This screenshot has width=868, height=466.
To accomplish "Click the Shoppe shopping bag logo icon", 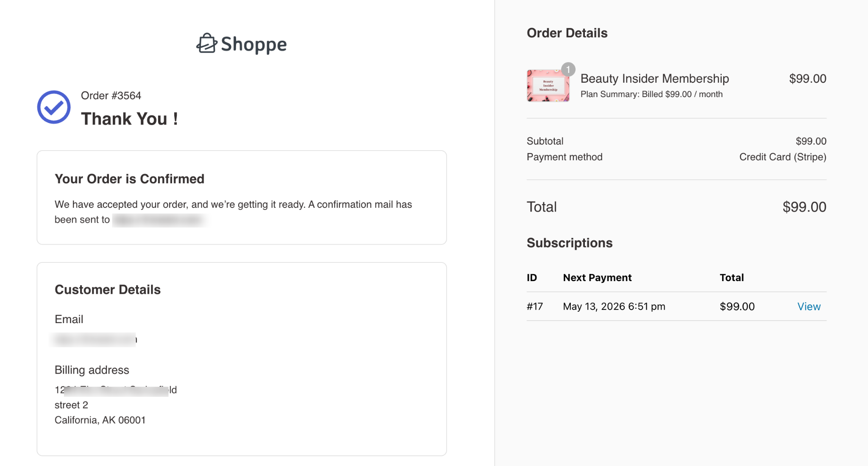I will (206, 44).
